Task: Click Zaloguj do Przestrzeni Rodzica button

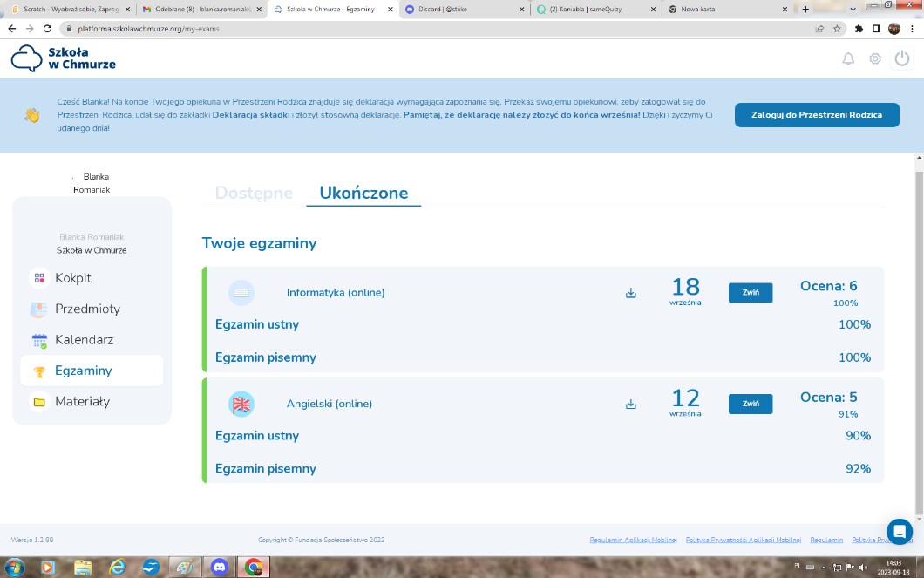Action: pyautogui.click(x=816, y=115)
